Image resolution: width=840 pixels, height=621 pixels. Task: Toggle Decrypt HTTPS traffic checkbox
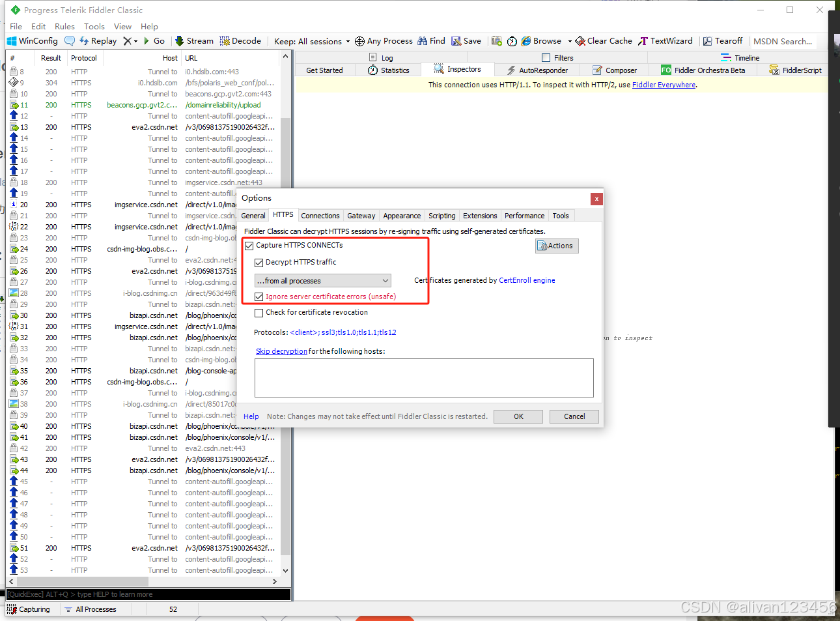click(259, 263)
